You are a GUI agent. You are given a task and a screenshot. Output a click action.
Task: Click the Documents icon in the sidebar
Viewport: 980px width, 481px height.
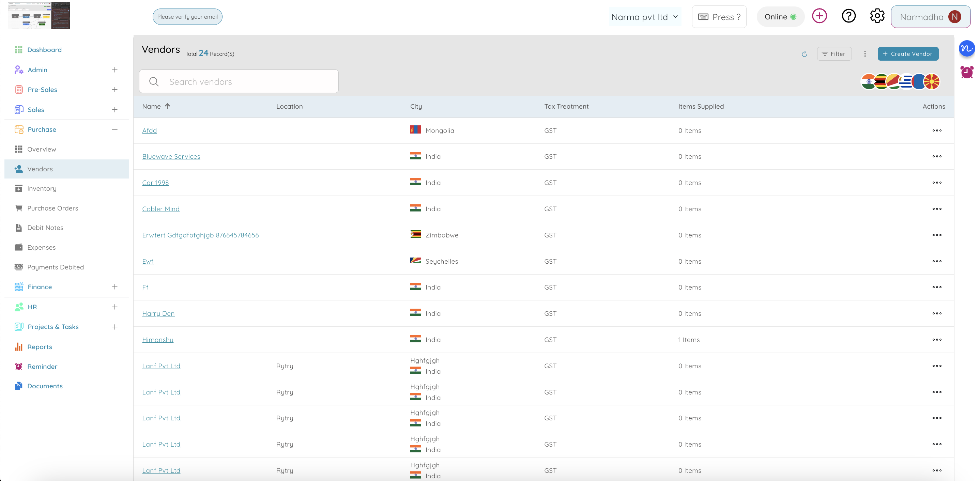tap(19, 386)
